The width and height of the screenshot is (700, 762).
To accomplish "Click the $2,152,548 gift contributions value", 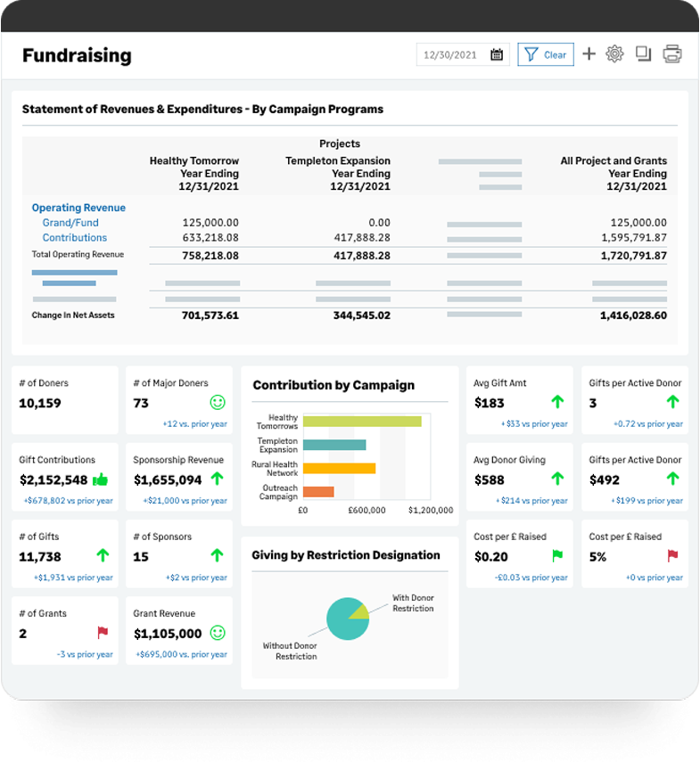I will point(54,479).
